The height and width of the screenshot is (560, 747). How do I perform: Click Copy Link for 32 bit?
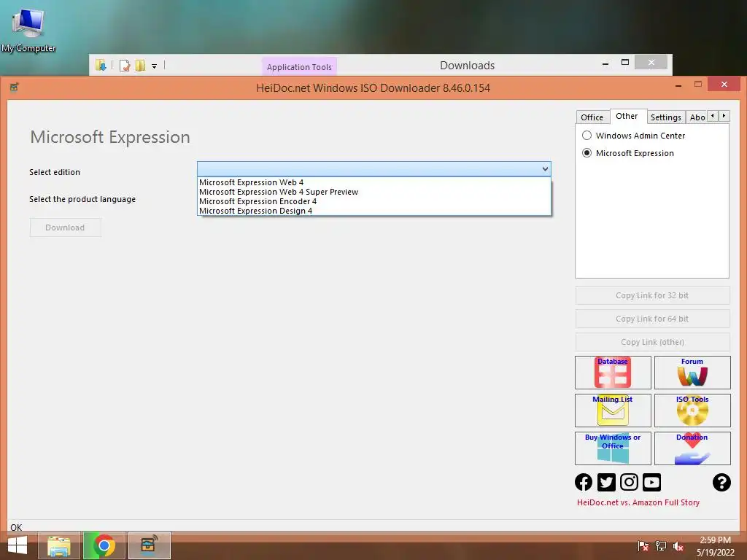click(x=652, y=295)
